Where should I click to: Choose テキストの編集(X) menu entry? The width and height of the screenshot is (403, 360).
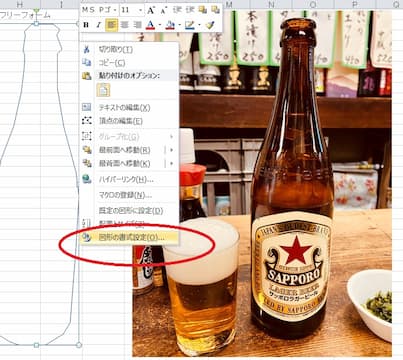[125, 108]
